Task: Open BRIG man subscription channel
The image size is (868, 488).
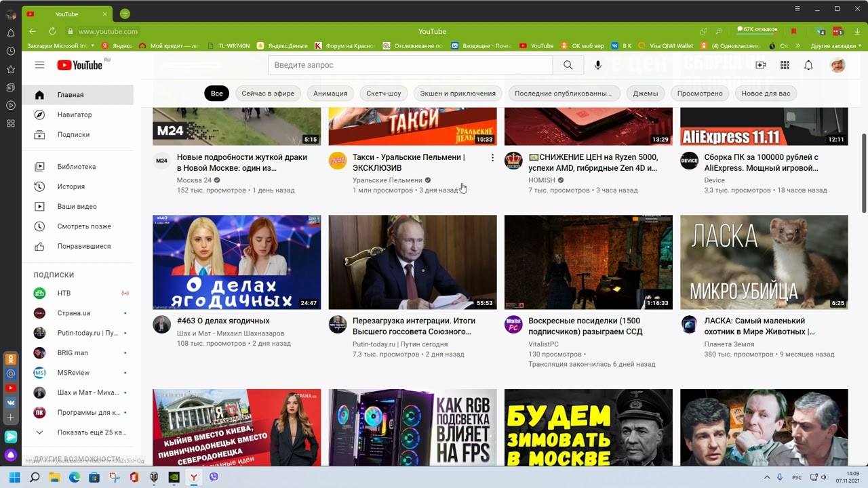Action: coord(78,352)
